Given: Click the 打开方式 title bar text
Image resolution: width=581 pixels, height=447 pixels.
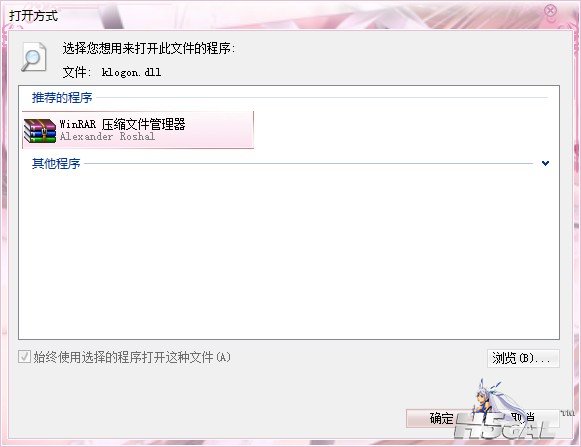Looking at the screenshot, I should pyautogui.click(x=33, y=16).
